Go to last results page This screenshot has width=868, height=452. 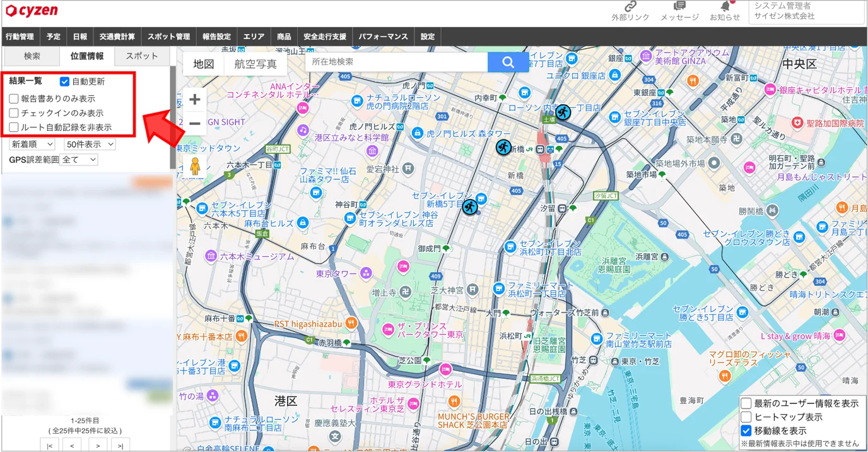point(120,445)
